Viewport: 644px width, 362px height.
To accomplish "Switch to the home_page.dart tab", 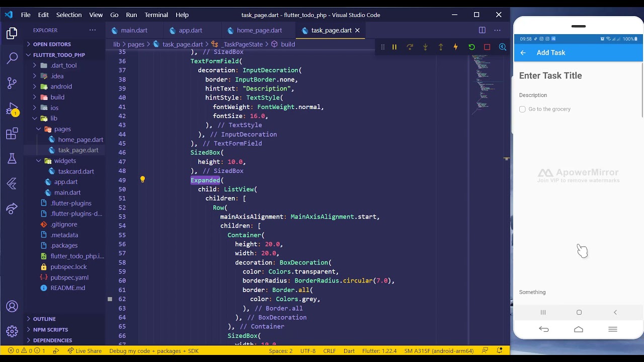I will point(259,30).
